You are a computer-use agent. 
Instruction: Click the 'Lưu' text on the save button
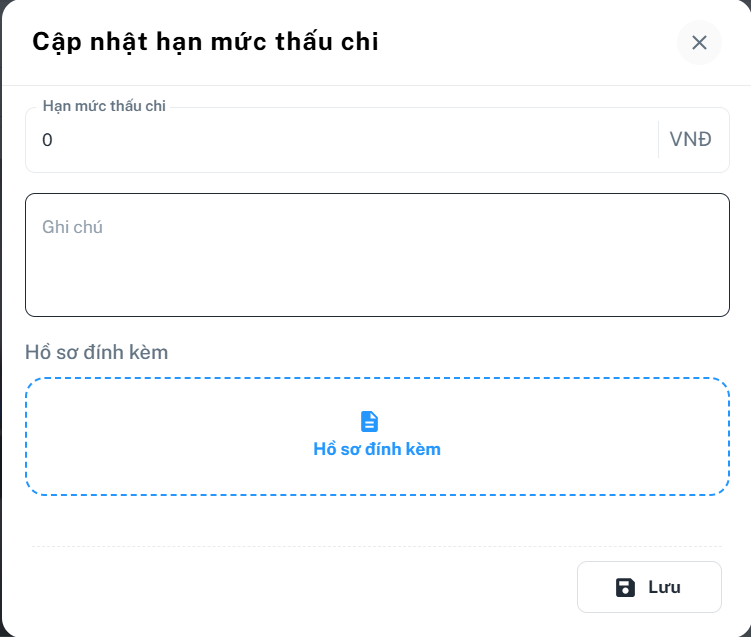coord(664,587)
